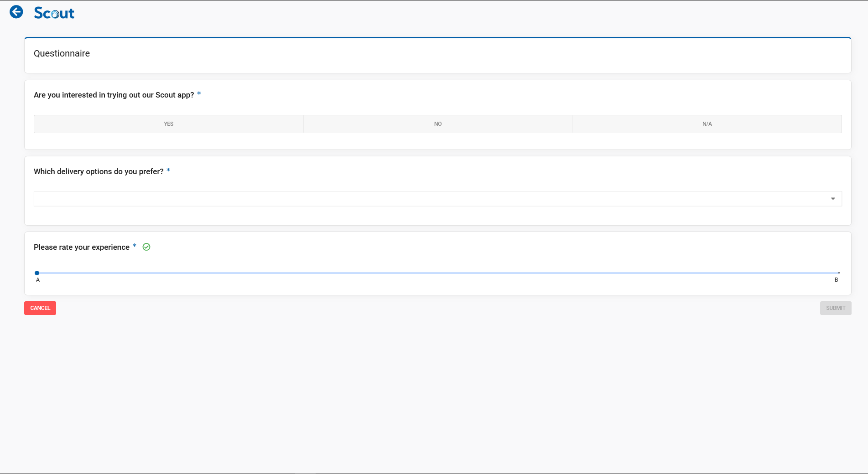This screenshot has width=868, height=474.
Task: Expand the delivery options dropdown arrow
Action: tap(833, 199)
